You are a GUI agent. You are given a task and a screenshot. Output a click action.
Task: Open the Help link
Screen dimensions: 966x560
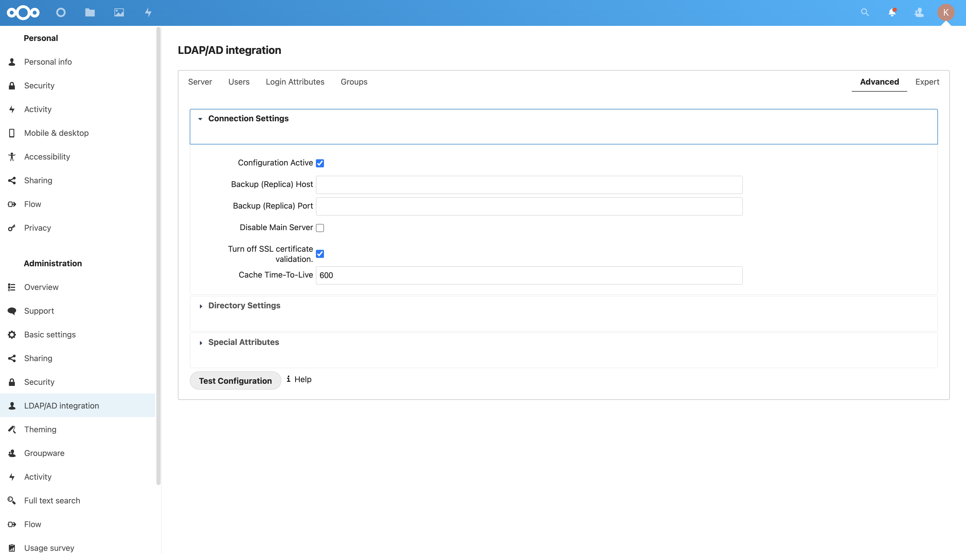302,379
